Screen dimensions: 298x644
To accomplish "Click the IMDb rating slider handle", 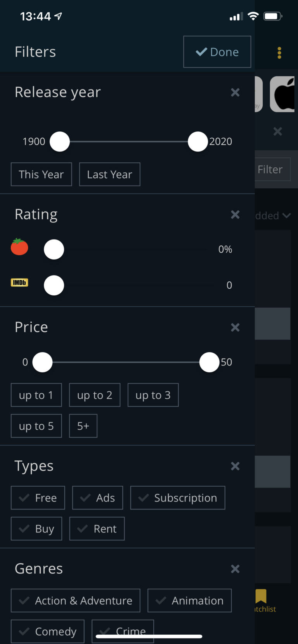I will click(x=54, y=286).
